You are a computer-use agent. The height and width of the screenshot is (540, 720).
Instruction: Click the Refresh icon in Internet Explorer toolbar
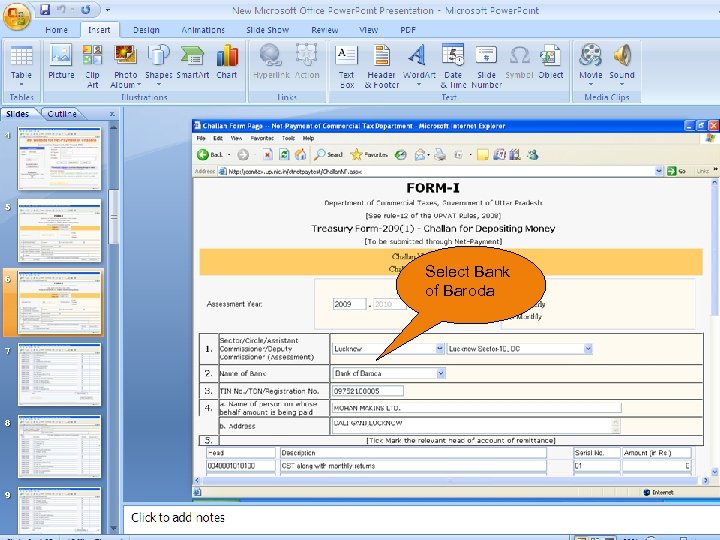click(284, 155)
